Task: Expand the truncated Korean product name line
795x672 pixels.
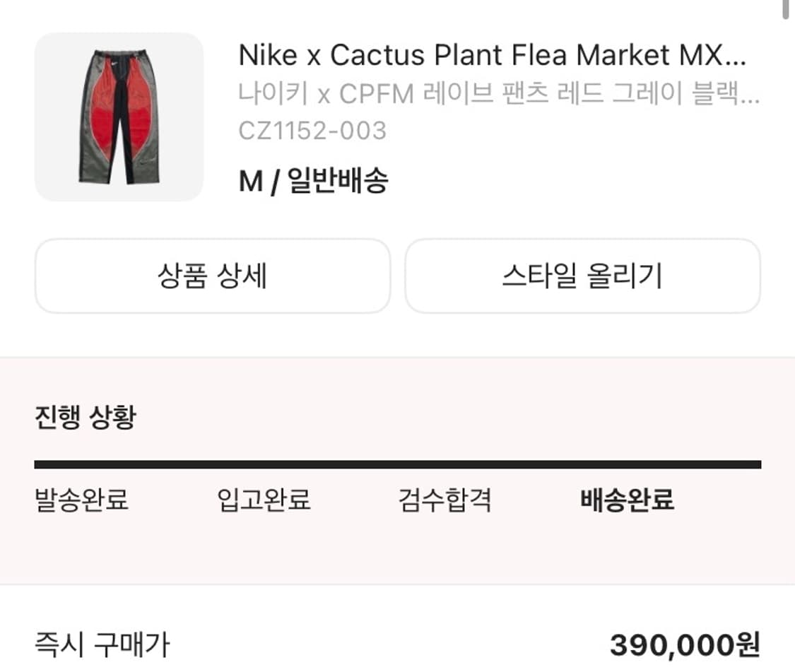Action: tap(495, 93)
